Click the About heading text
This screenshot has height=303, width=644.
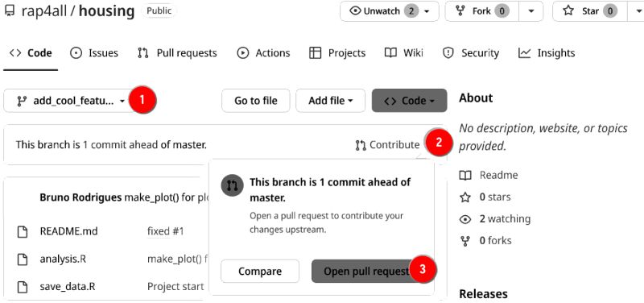(x=476, y=98)
